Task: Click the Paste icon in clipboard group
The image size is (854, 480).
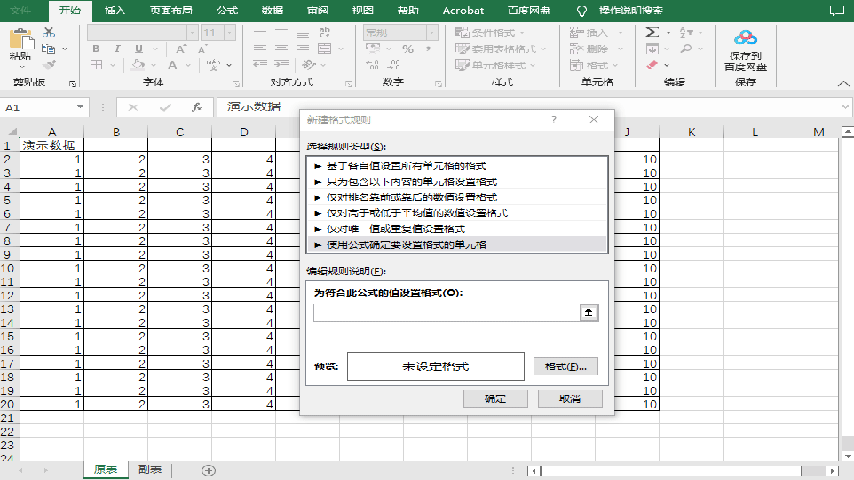Action: coord(20,39)
